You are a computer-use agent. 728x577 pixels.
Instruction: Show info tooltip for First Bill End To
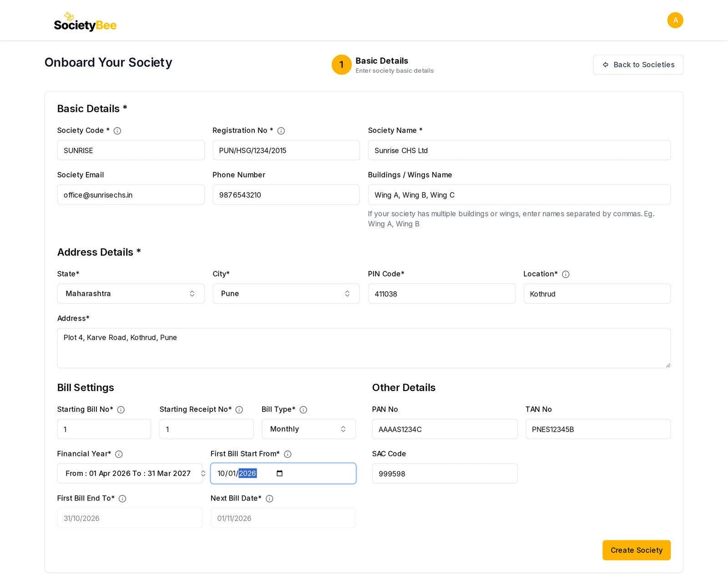(x=122, y=499)
